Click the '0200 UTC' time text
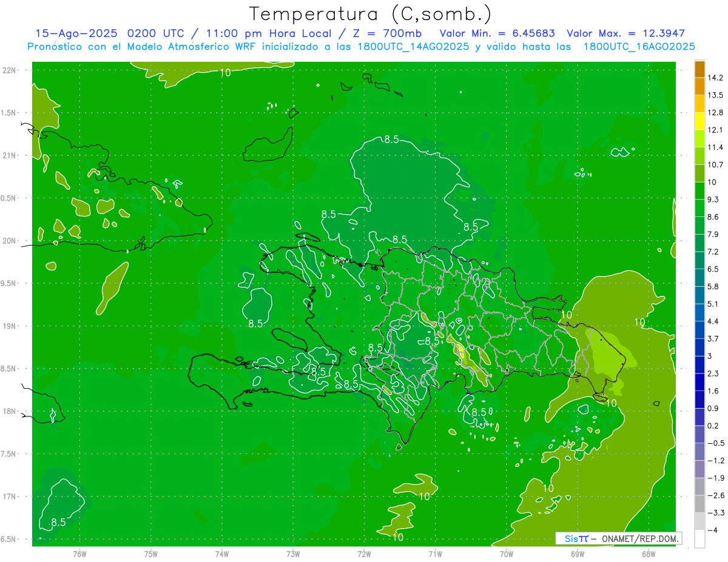 coord(157,33)
